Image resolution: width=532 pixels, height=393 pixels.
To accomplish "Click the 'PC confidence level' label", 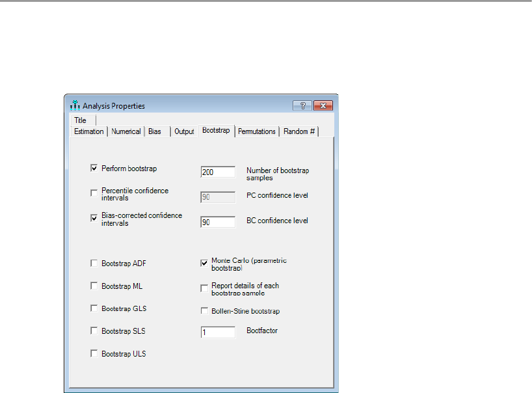I will [277, 195].
